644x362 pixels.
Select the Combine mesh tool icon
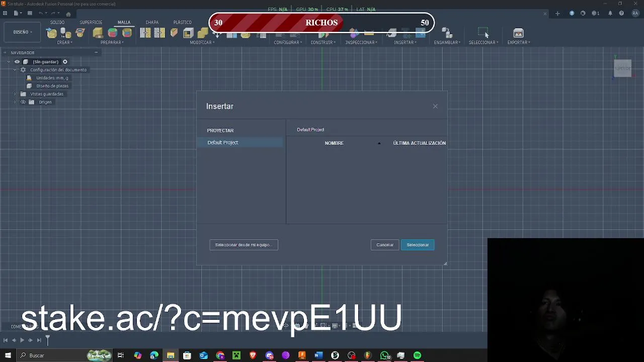203,33
